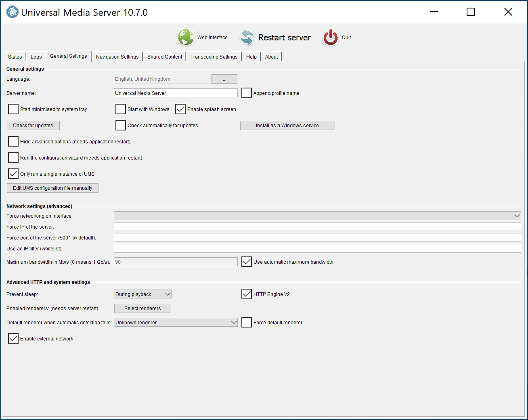The image size is (528, 420).
Task: Click into the Server name field
Action: 176,93
